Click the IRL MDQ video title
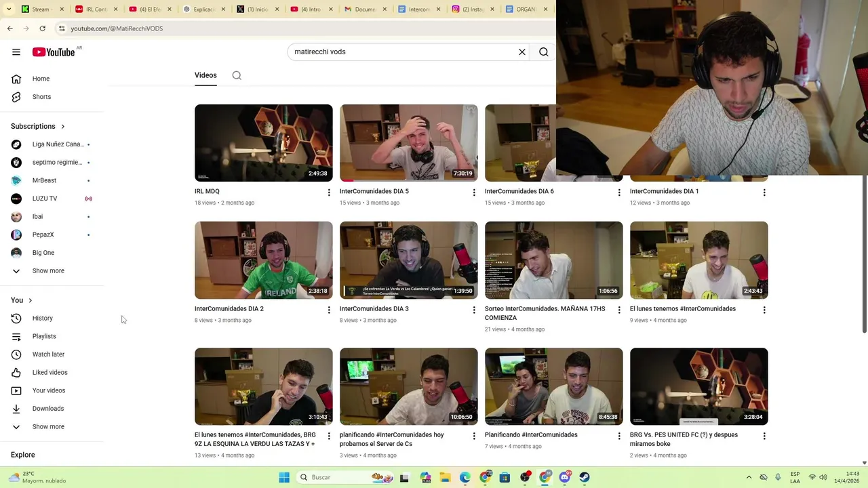 coord(207,191)
